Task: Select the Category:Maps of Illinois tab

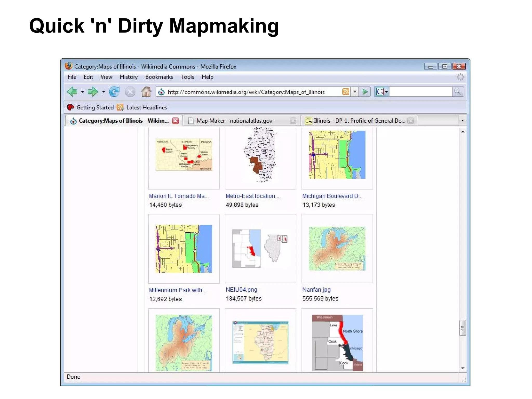Action: 124,121
